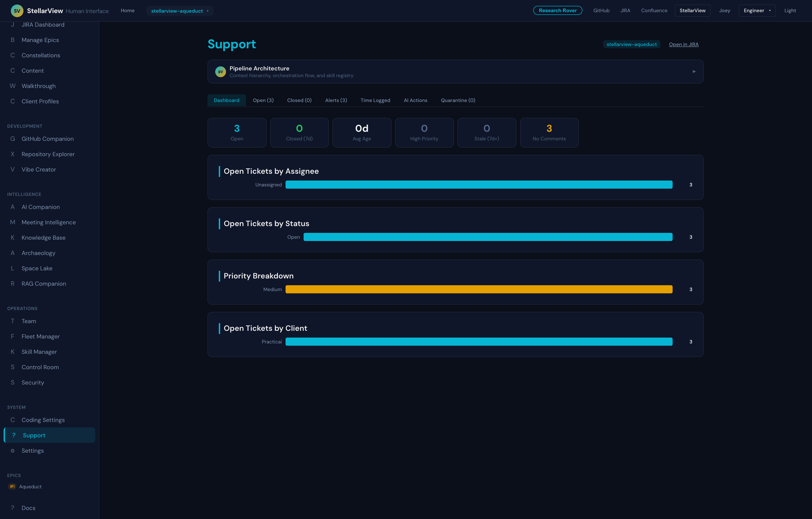812x519 pixels.
Task: Click the Client Profiles C icon
Action: pos(12,101)
